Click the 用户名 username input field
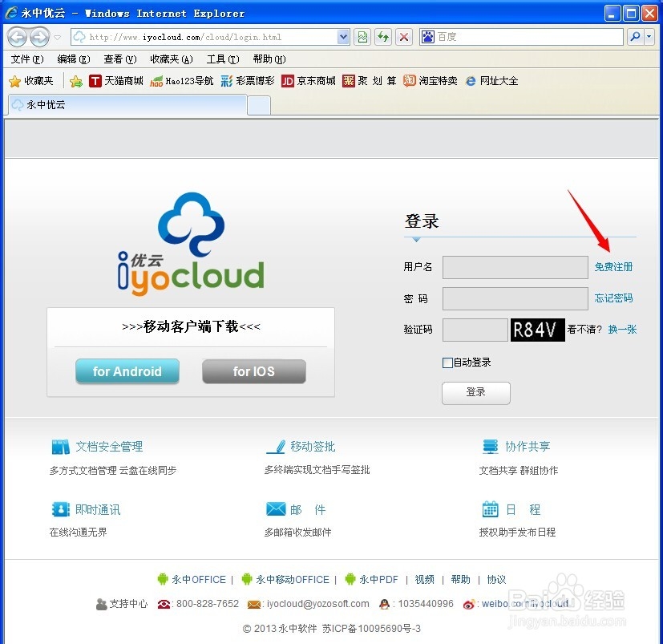663x644 pixels. 515,267
